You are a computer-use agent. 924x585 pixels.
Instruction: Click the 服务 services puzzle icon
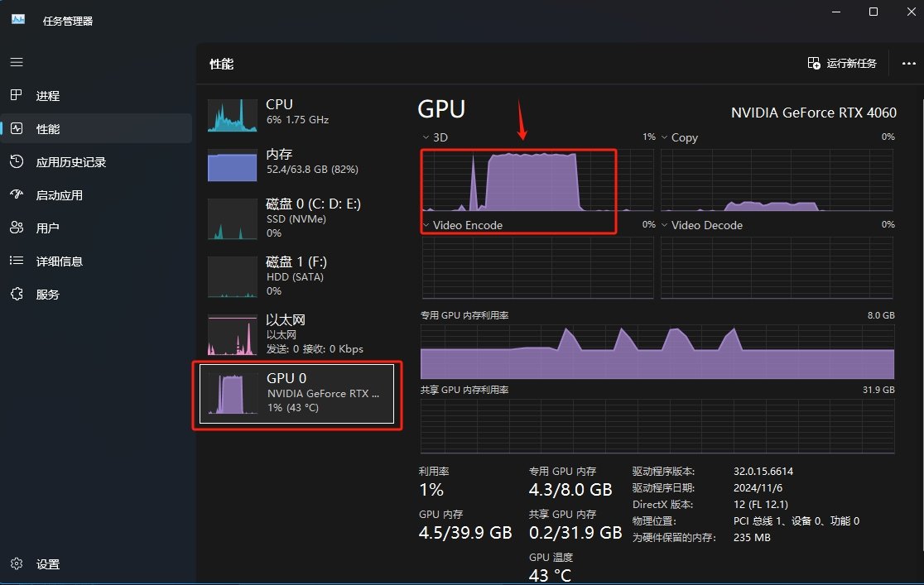[17, 295]
